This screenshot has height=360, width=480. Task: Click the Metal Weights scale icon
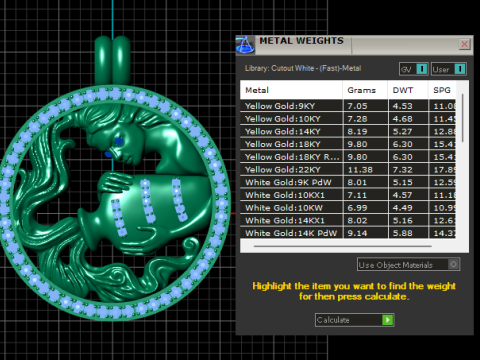[245, 45]
